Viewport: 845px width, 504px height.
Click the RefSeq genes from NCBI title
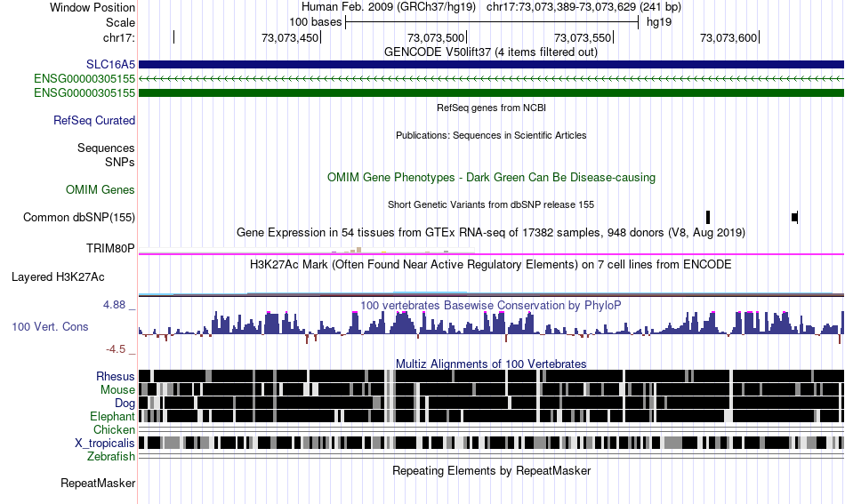click(492, 108)
